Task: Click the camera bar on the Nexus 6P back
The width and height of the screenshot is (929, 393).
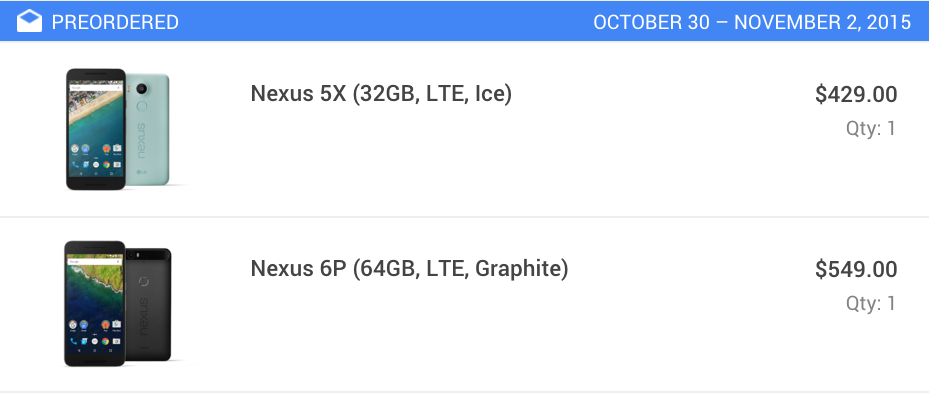Action: point(148,256)
